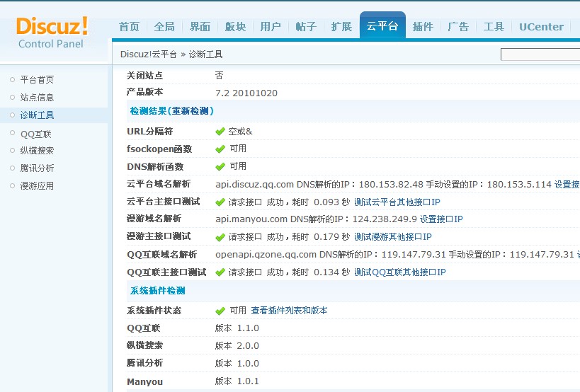Image resolution: width=580 pixels, height=392 pixels.
Task: Click green checkmark next to URL分隔符
Action: click(x=220, y=132)
